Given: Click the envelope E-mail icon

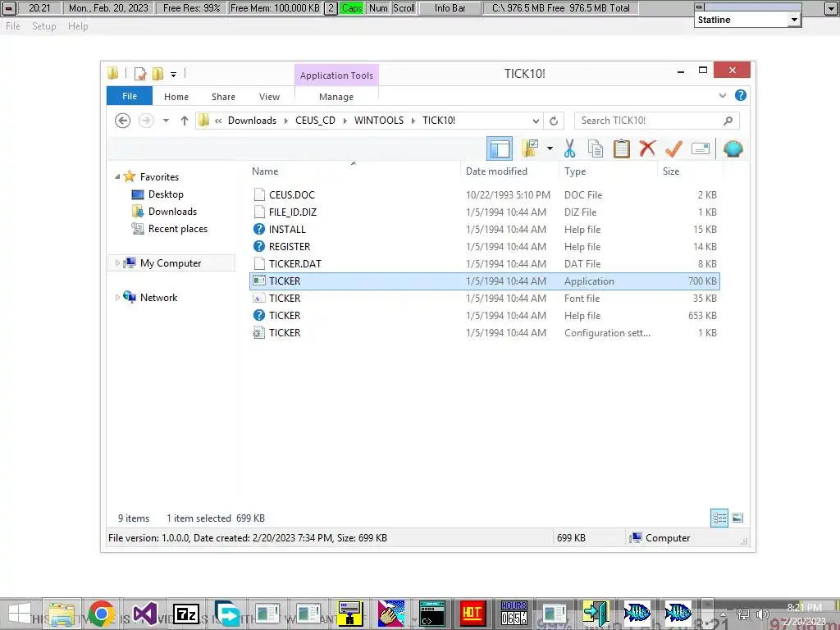Looking at the screenshot, I should 701,148.
